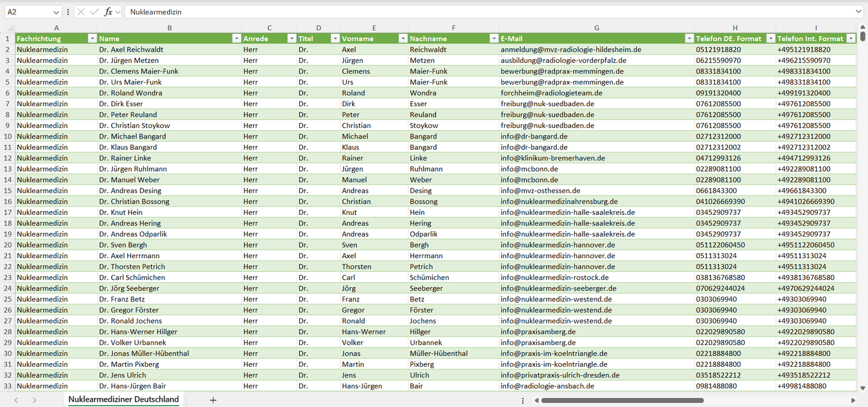The image size is (868, 407).
Task: Open the Fachrichtung column filter dropdown
Action: click(x=92, y=38)
